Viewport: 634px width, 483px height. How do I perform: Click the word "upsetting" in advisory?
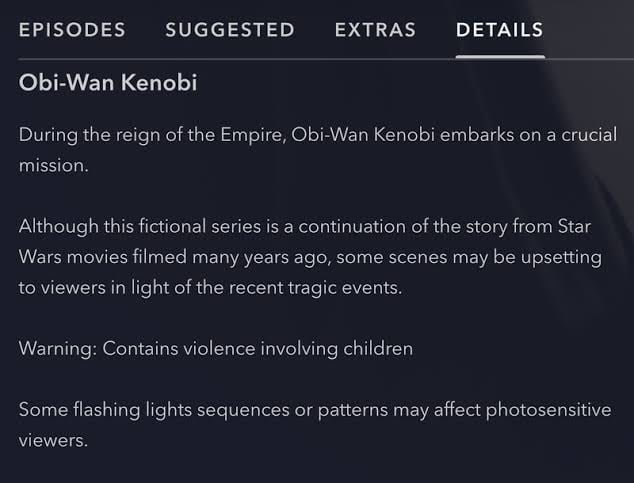pyautogui.click(x=561, y=257)
